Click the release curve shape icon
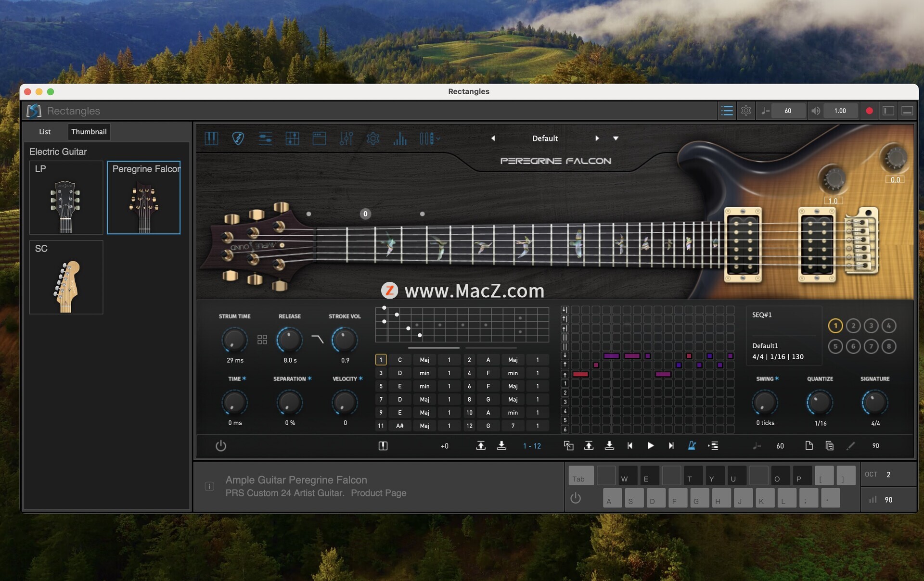Screen dimensions: 924x581 click(x=318, y=339)
